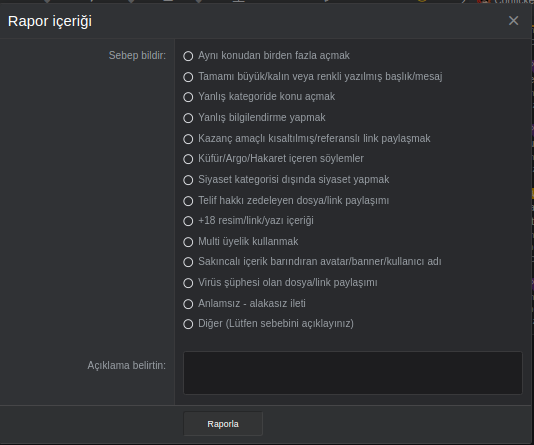Image resolution: width=534 pixels, height=445 pixels.
Task: Submit with the Raporla button
Action: [223, 424]
